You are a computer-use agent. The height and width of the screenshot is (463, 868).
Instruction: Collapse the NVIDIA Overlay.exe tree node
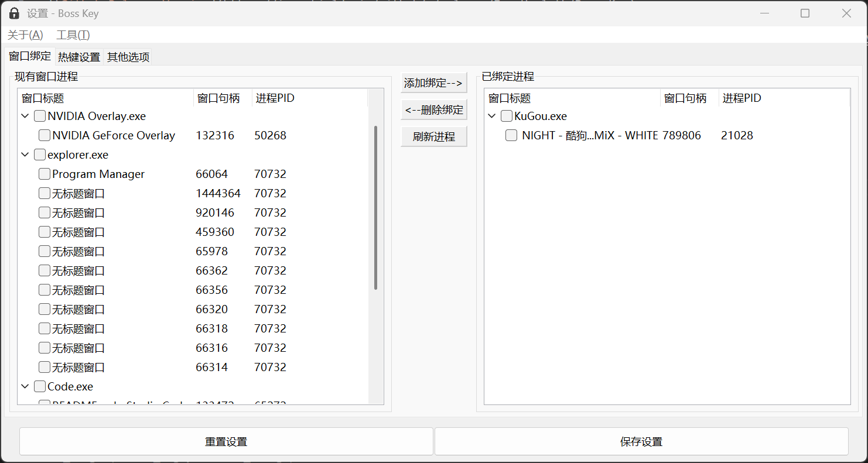tap(25, 116)
